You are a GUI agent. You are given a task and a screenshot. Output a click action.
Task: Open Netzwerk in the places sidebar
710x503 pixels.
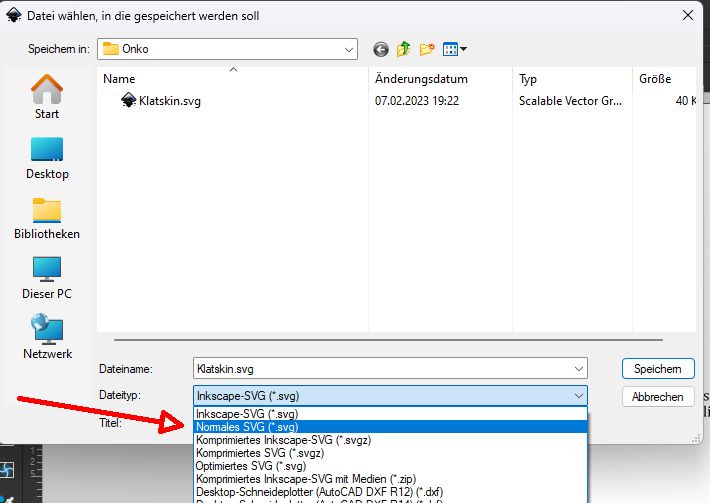coord(47,337)
